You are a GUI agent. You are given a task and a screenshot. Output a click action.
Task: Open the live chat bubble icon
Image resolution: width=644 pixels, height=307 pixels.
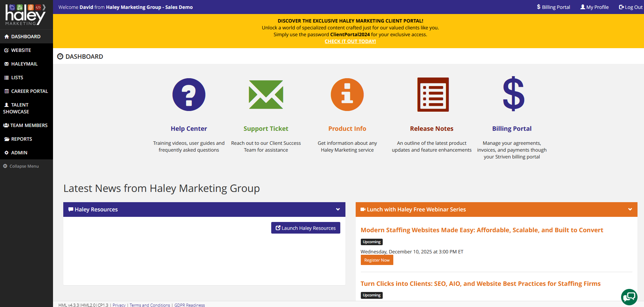[629, 297]
